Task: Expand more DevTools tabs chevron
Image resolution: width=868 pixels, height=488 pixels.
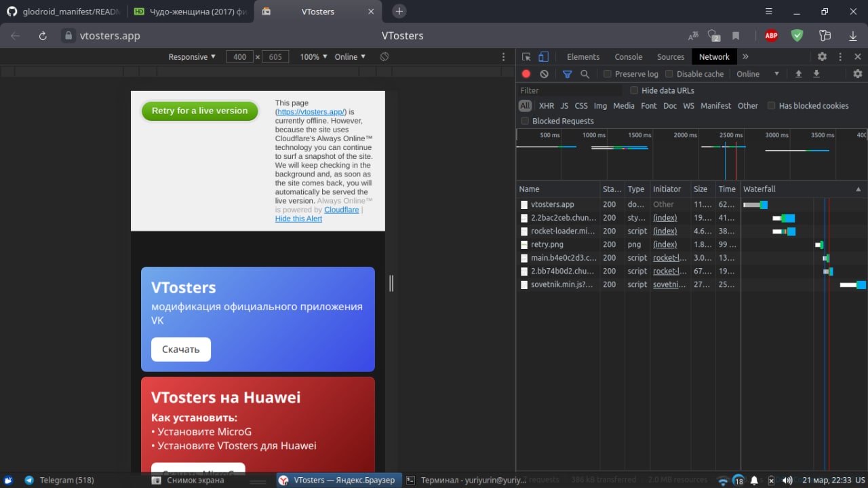Action: (x=745, y=57)
